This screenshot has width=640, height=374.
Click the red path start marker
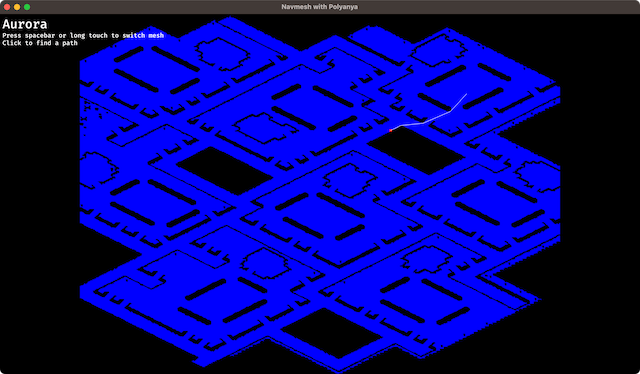(391, 131)
